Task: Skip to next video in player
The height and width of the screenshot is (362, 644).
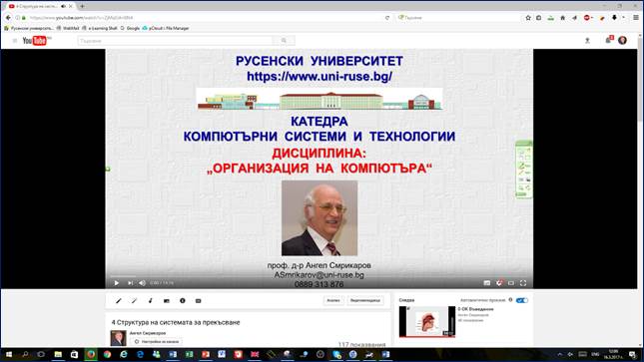Action: coord(130,283)
